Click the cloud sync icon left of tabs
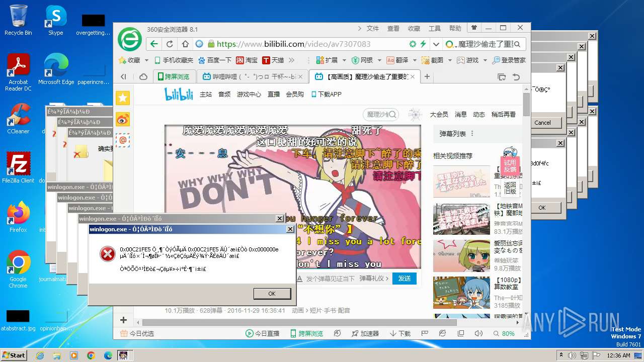Image resolution: width=644 pixels, height=362 pixels. pos(143,77)
